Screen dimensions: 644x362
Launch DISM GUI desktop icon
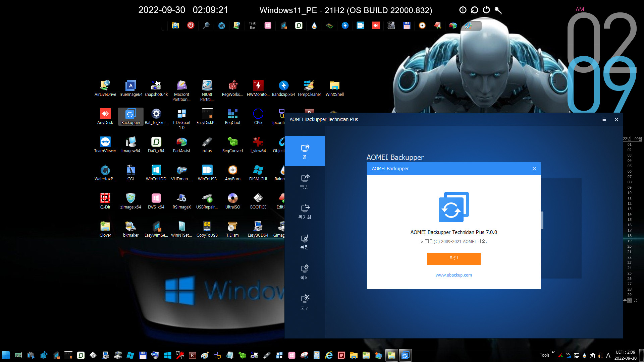[x=258, y=173]
